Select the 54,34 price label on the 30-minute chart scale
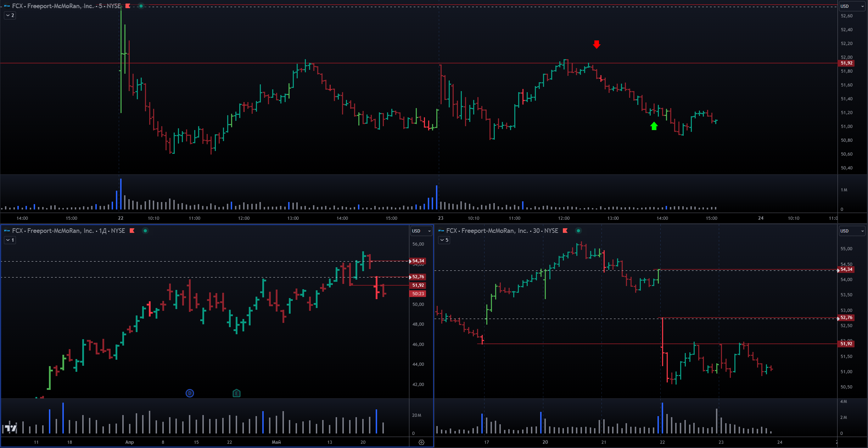 tap(846, 269)
